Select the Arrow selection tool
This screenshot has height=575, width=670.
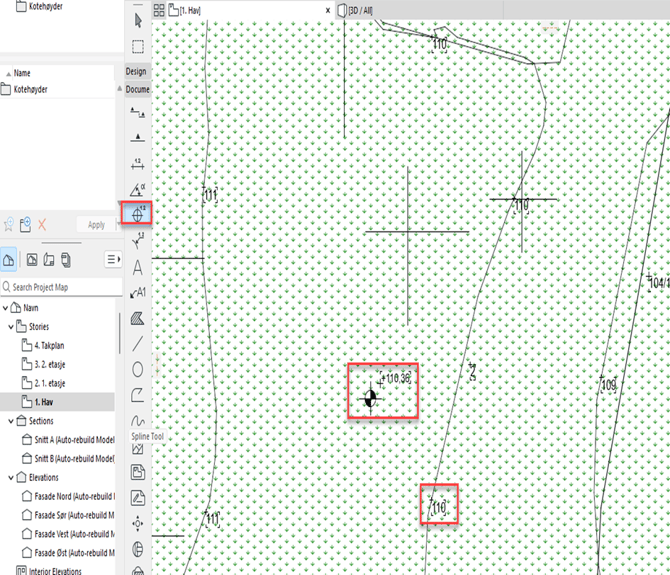[x=138, y=20]
